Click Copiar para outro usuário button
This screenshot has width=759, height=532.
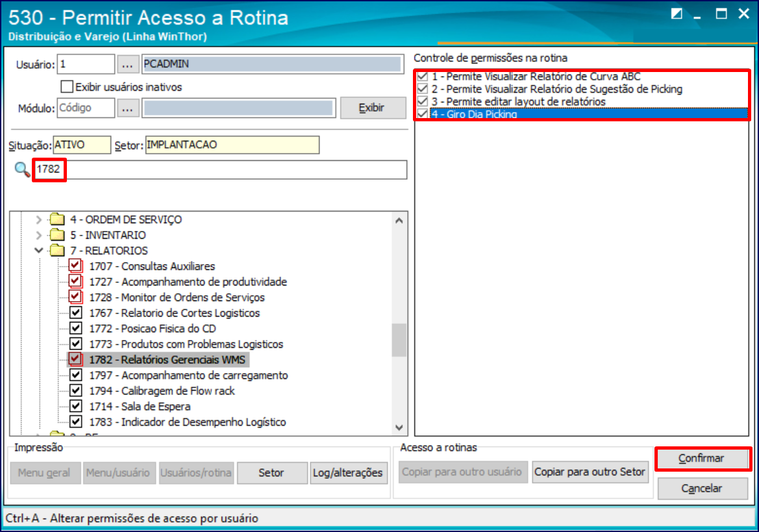tap(462, 472)
